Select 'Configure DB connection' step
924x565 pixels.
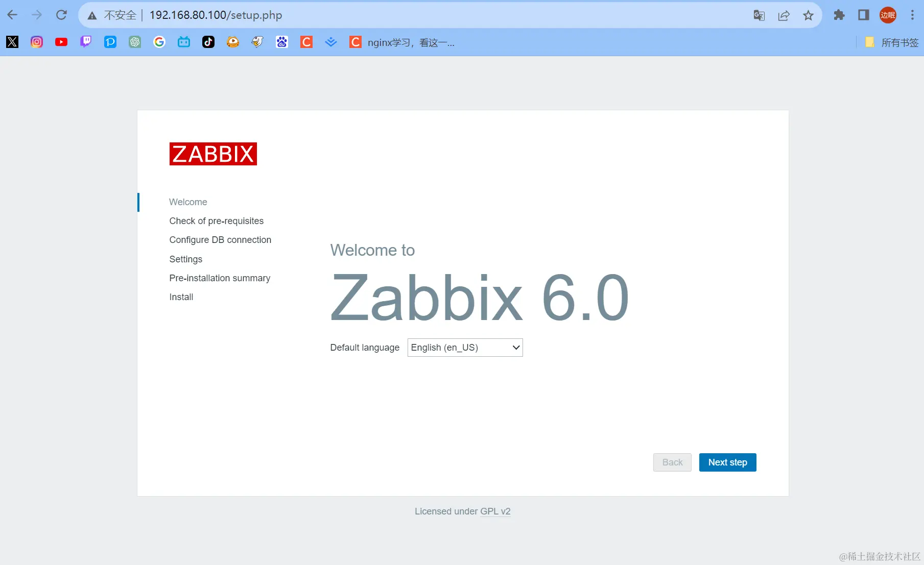tap(220, 240)
